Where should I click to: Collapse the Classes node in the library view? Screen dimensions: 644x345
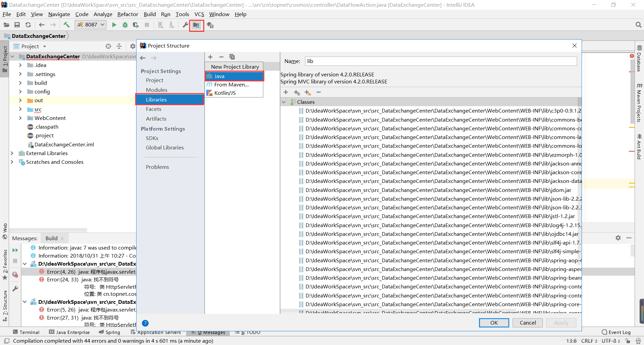tap(284, 102)
